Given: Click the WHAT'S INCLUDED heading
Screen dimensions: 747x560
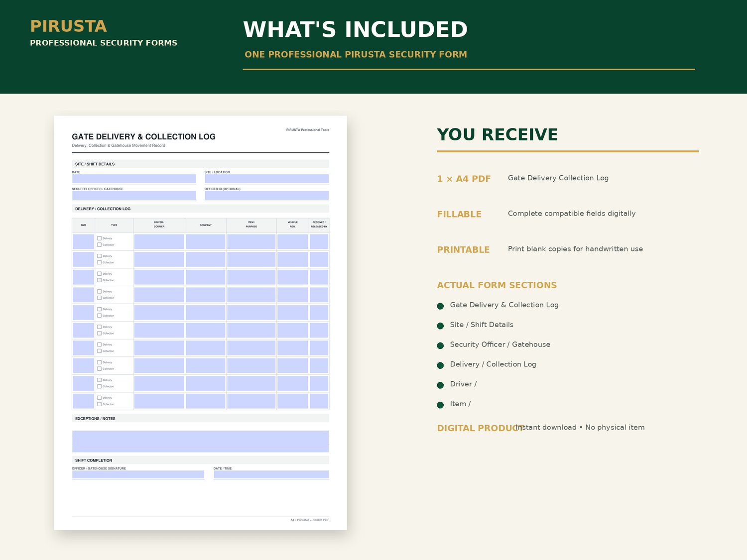Looking at the screenshot, I should 356,29.
